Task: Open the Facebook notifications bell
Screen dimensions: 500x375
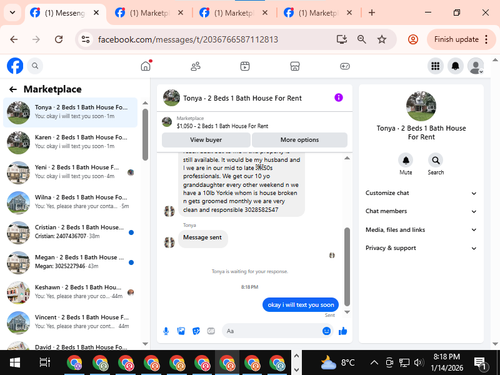Action: 455,66
